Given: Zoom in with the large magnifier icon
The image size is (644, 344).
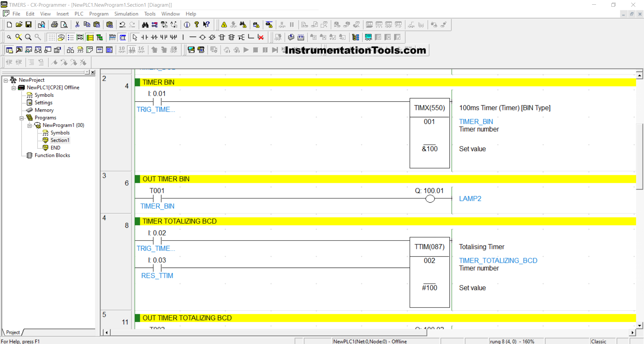Looking at the screenshot, I should (29, 37).
